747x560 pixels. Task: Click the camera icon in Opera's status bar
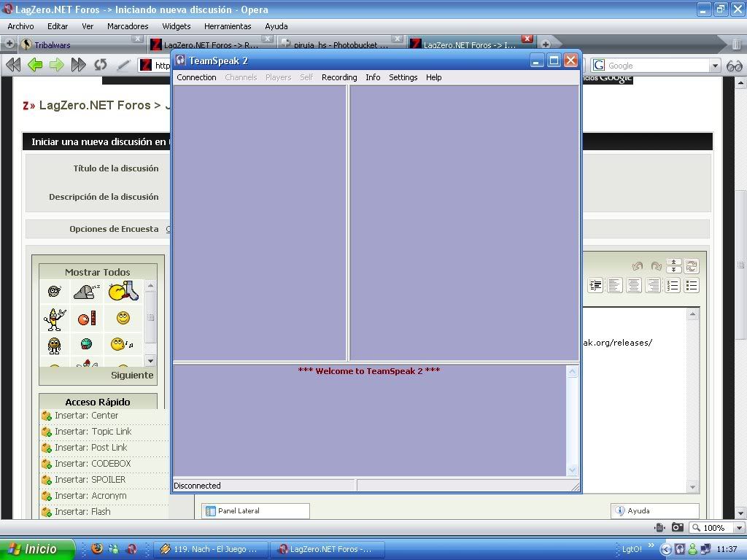(678, 527)
